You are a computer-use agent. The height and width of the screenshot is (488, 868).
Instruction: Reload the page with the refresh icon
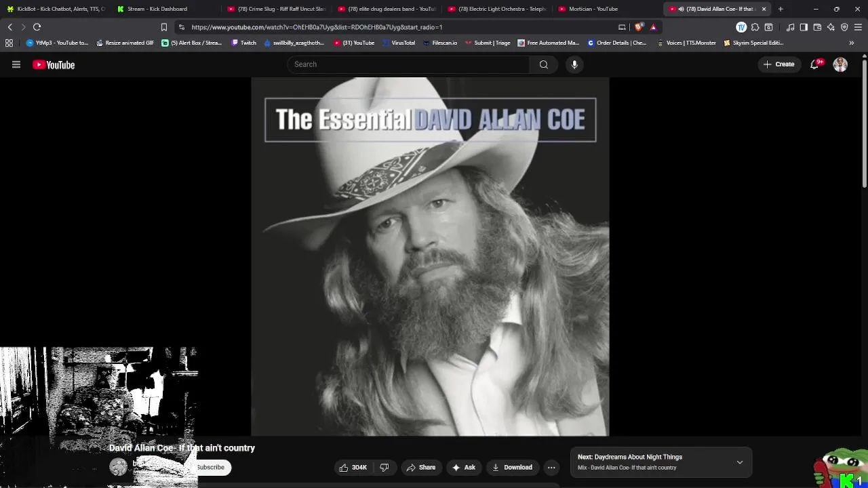pos(37,27)
